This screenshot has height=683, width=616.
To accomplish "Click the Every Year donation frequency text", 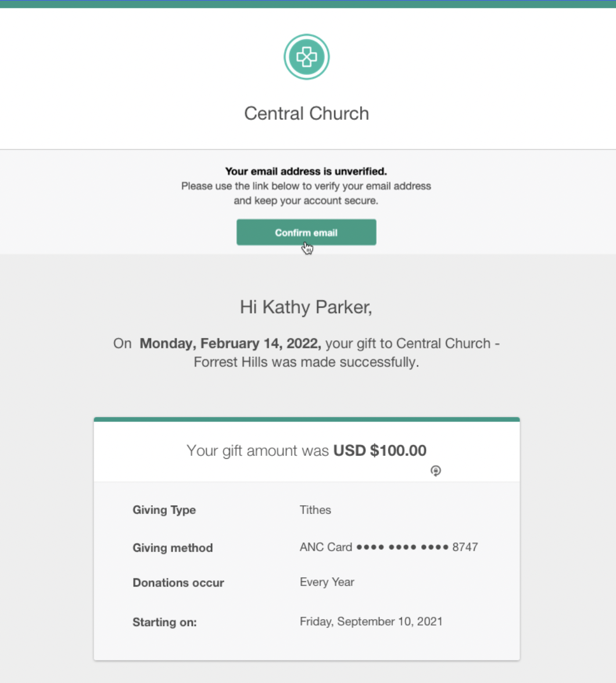I will coord(327,582).
